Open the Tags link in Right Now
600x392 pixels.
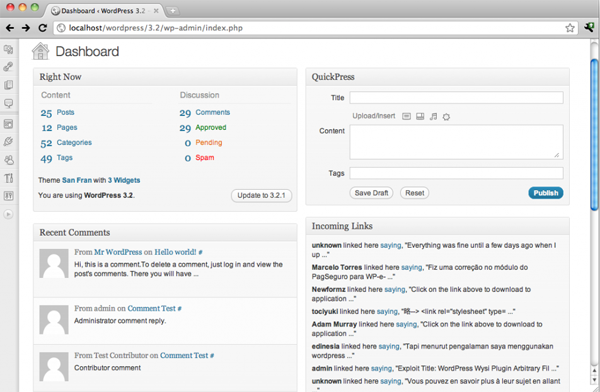click(65, 158)
